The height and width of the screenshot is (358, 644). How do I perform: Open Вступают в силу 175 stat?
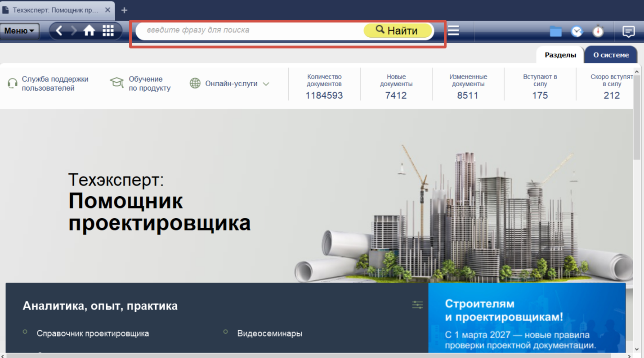click(x=540, y=87)
